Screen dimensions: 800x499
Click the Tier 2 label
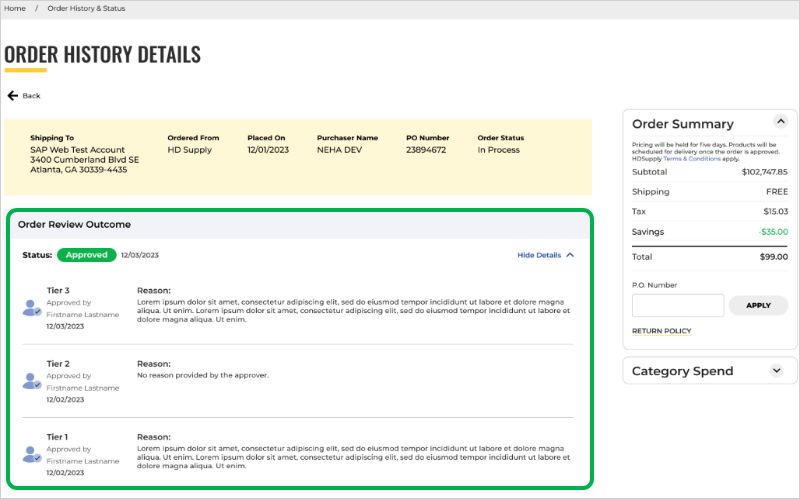tap(58, 364)
